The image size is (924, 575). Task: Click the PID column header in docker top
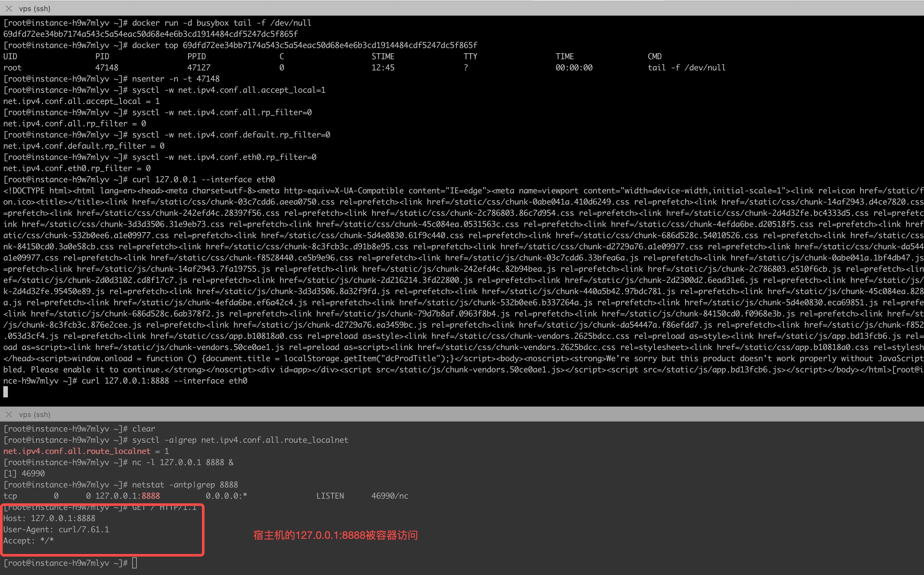click(x=102, y=56)
